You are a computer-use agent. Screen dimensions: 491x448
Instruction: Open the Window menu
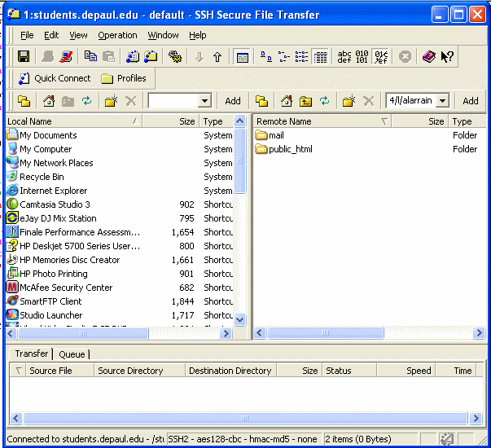click(163, 35)
